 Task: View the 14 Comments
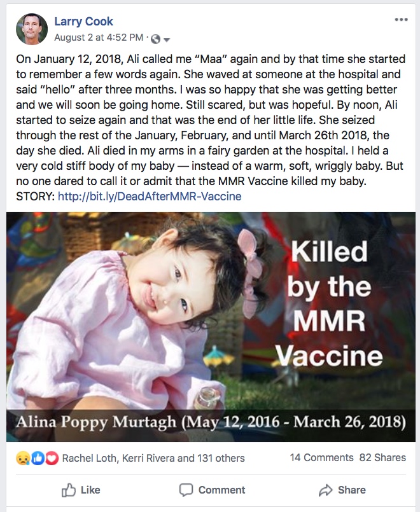point(321,457)
